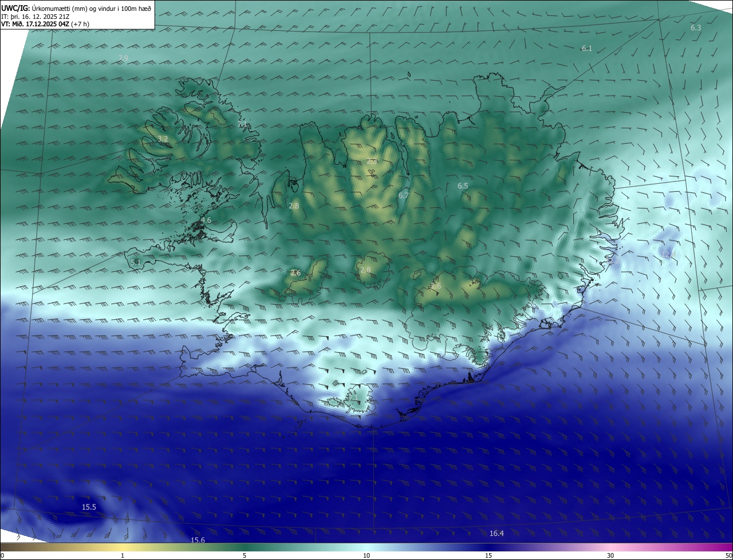Click the 6.5 value label on the map
This screenshot has height=560, width=733.
tap(463, 186)
